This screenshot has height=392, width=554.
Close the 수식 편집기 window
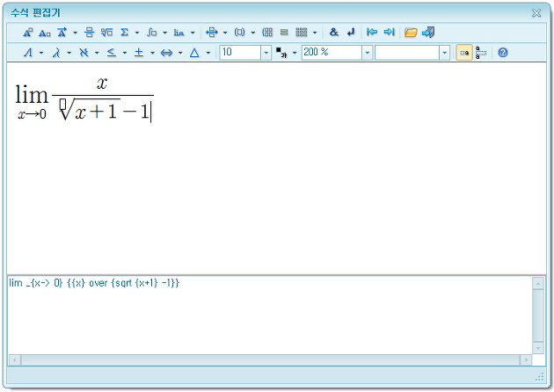536,13
